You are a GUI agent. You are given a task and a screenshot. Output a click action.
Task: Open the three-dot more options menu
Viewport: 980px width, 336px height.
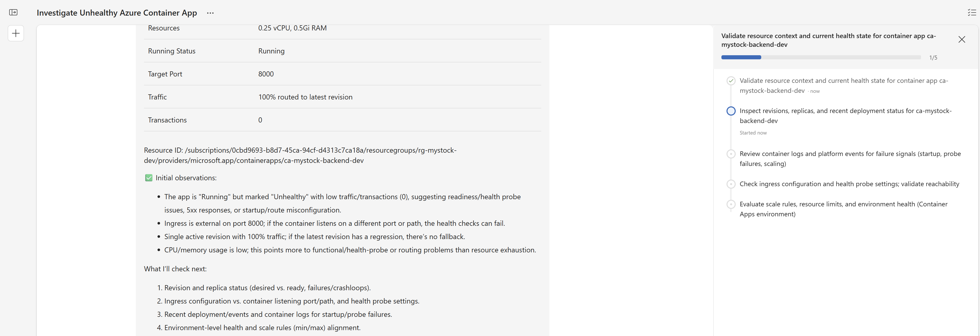point(210,13)
